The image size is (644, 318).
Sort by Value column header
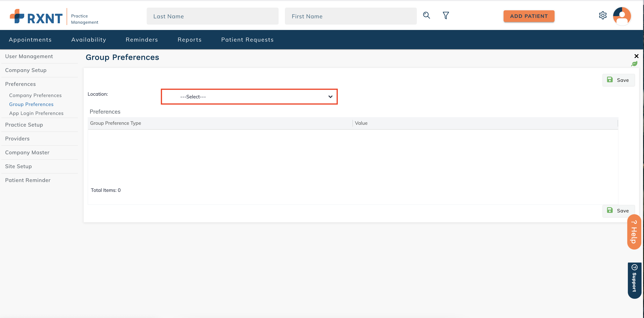(485, 123)
